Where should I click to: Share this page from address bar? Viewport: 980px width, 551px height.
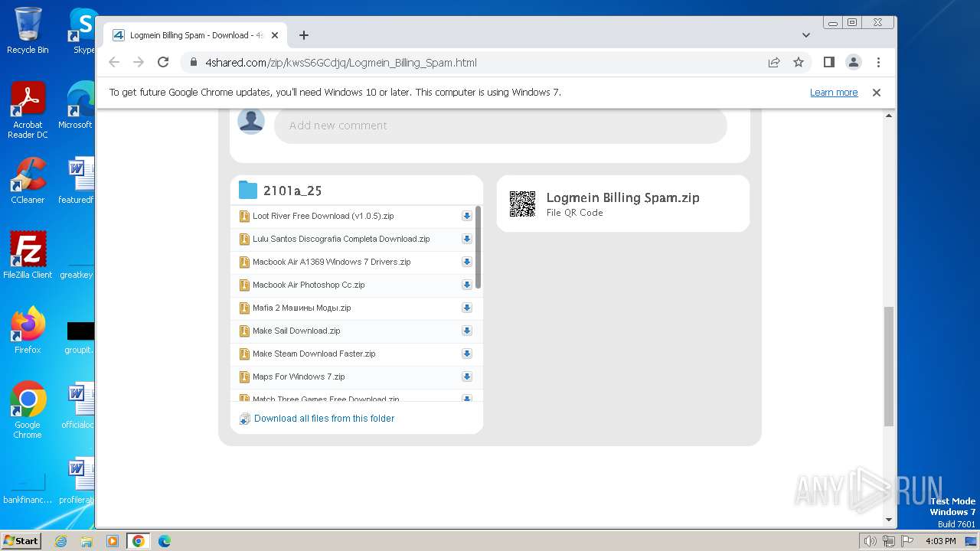click(x=774, y=62)
